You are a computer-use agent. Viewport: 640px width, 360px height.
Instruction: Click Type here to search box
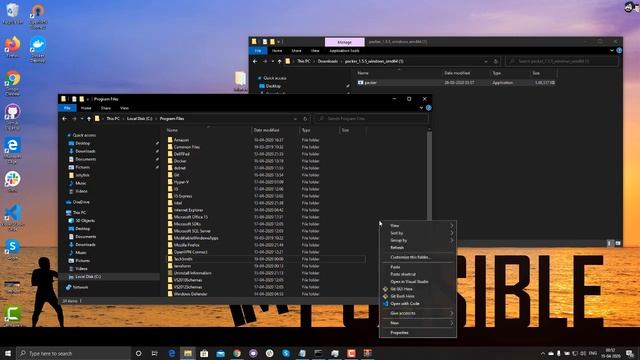[73, 353]
